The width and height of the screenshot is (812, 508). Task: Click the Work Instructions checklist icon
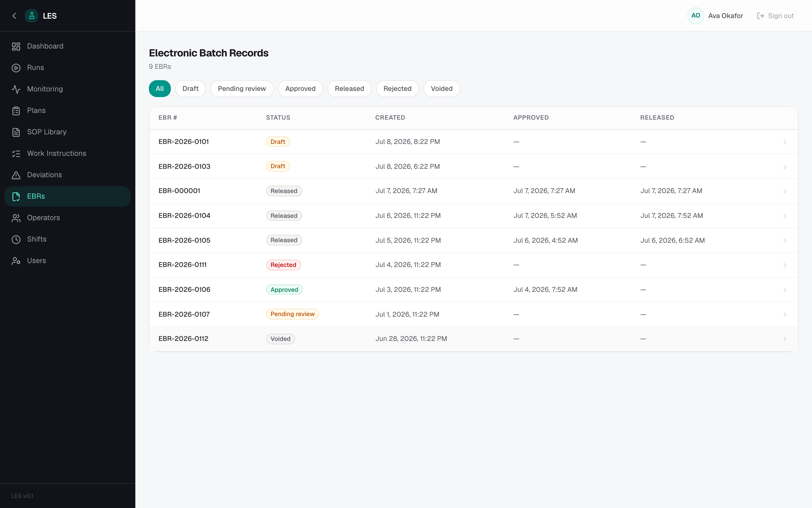click(16, 154)
